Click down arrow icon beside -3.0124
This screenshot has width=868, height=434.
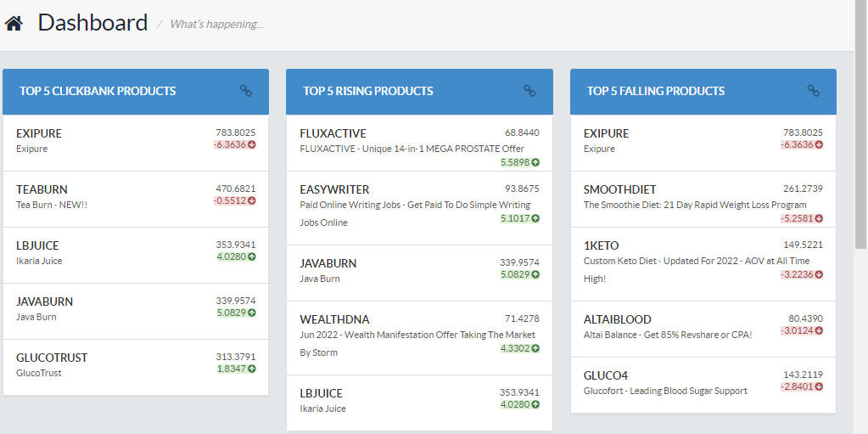(819, 331)
